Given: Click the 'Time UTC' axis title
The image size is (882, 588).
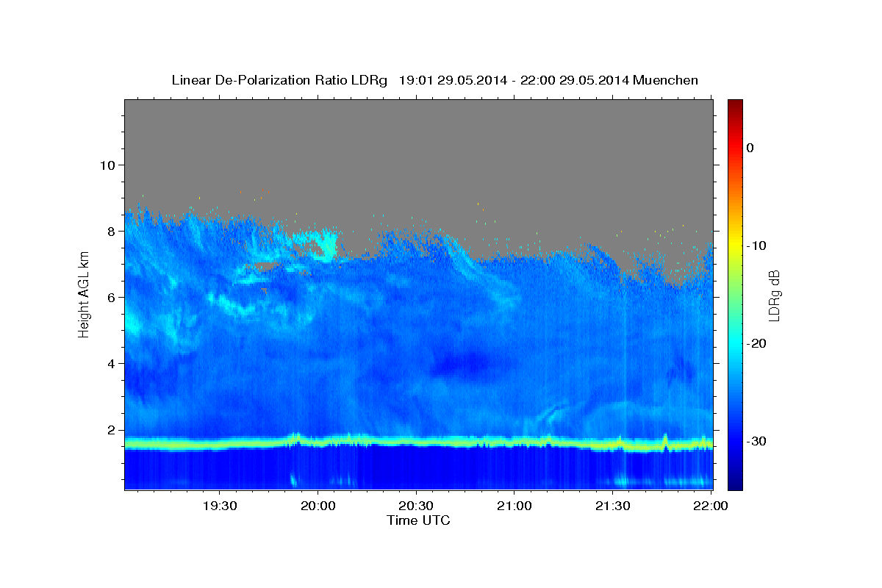Looking at the screenshot, I should coord(418,520).
